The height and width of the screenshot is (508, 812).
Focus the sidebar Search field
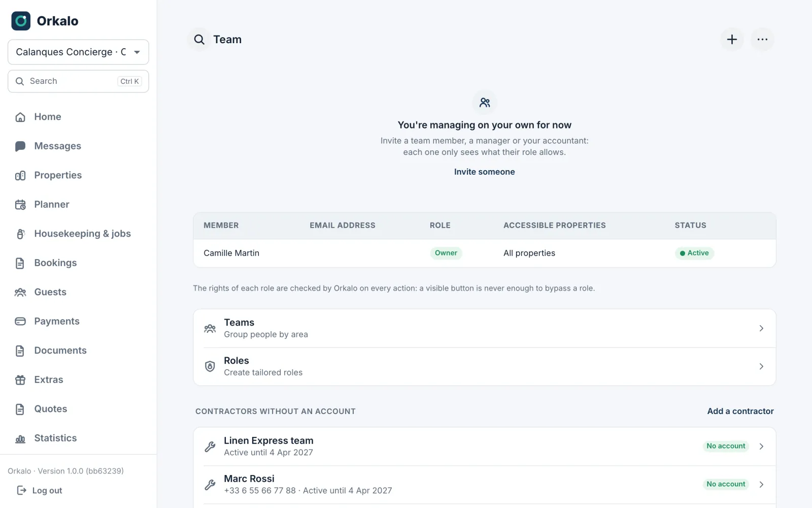(x=78, y=81)
